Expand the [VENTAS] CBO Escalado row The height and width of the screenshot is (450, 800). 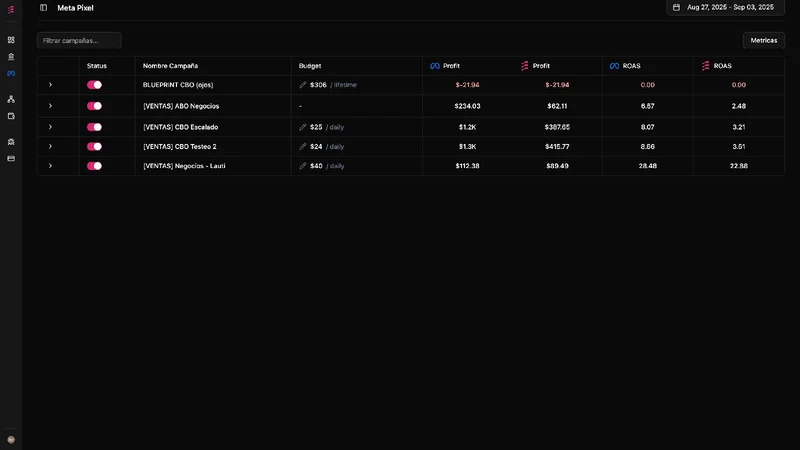click(50, 127)
